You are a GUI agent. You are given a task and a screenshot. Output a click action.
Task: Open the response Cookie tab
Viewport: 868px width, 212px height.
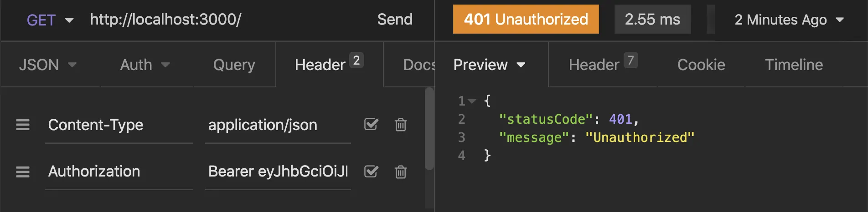click(x=701, y=65)
